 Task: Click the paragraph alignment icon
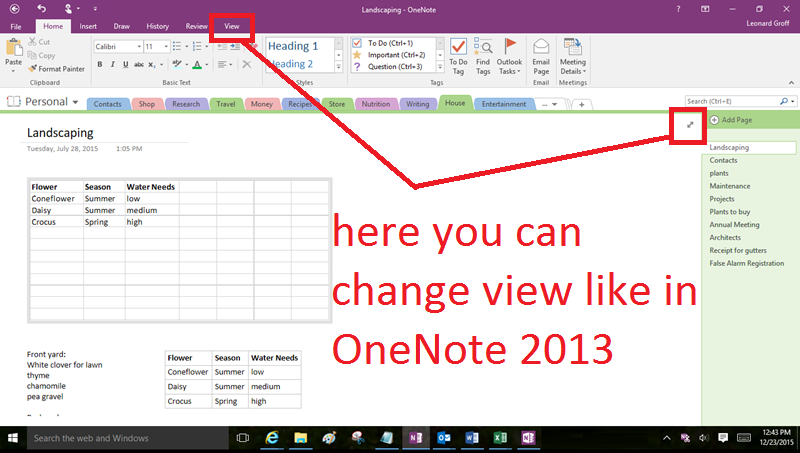pos(222,64)
